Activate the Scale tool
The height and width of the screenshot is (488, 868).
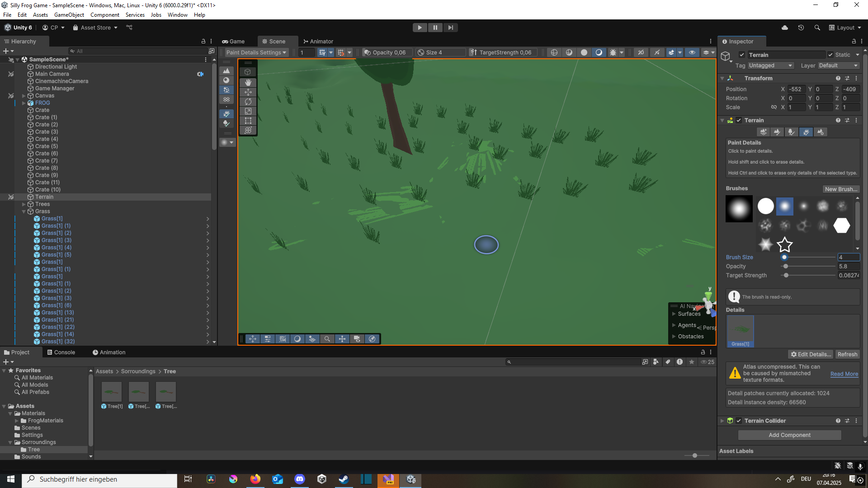(248, 111)
